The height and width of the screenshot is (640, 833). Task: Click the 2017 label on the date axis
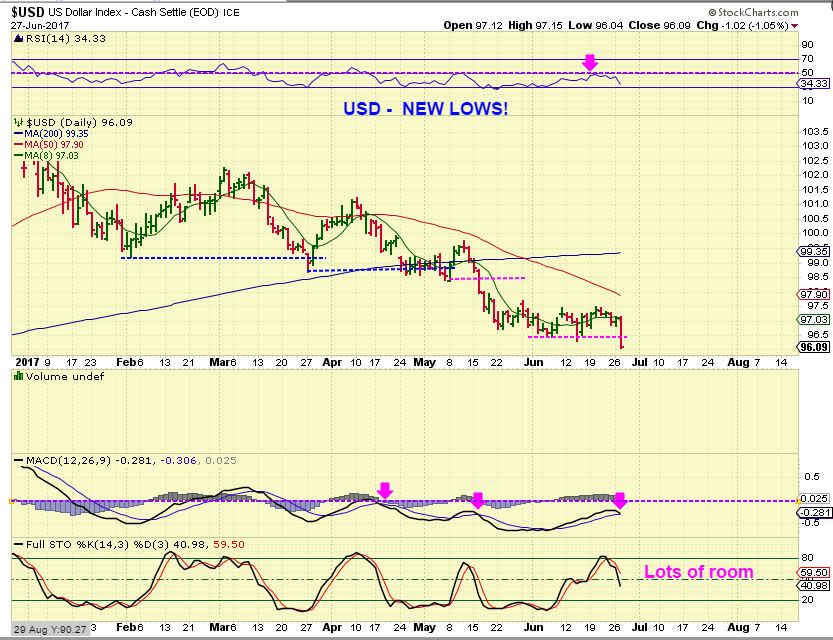pyautogui.click(x=26, y=359)
